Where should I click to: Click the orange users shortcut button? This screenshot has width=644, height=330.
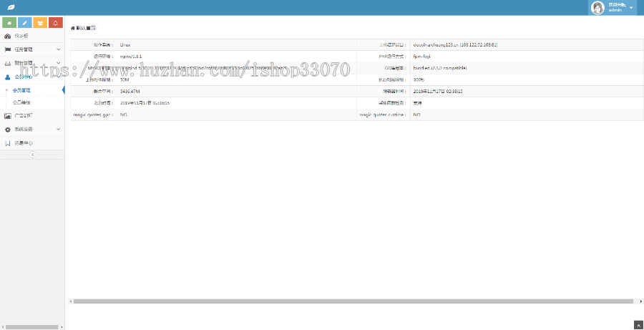[40, 23]
